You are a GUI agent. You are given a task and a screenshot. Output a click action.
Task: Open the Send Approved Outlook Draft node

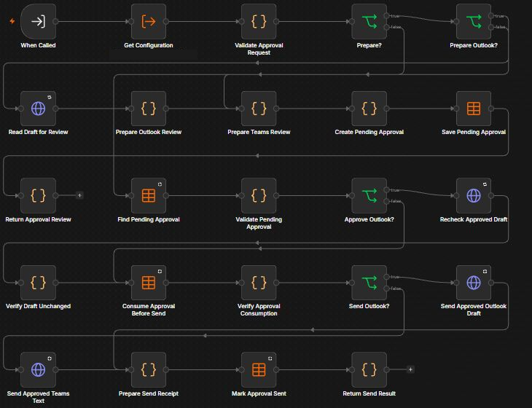[x=474, y=283]
